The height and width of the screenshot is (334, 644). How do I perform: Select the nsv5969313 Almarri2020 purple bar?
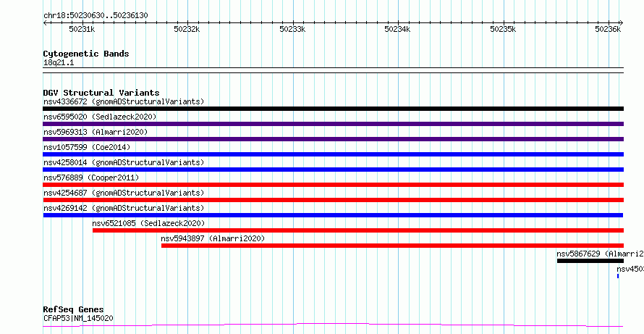click(x=333, y=139)
